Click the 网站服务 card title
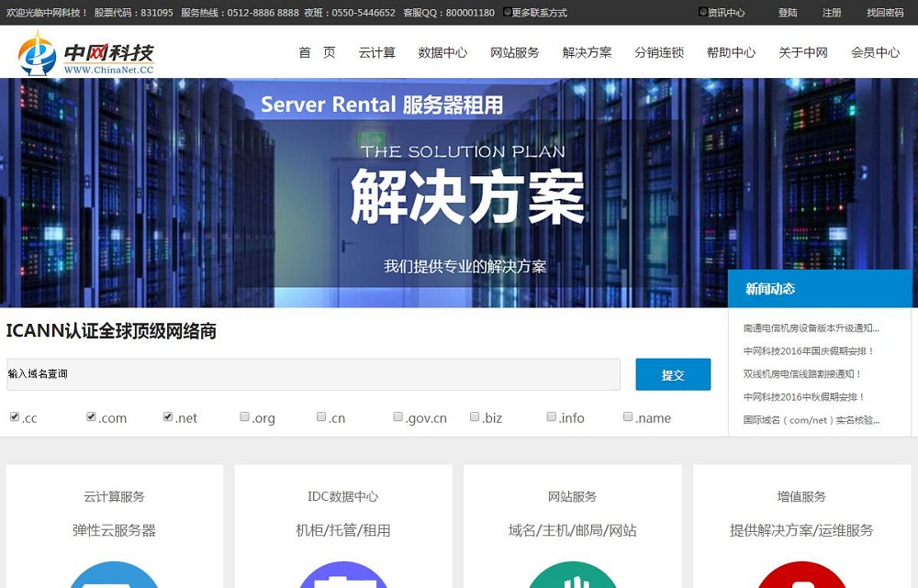 (573, 497)
